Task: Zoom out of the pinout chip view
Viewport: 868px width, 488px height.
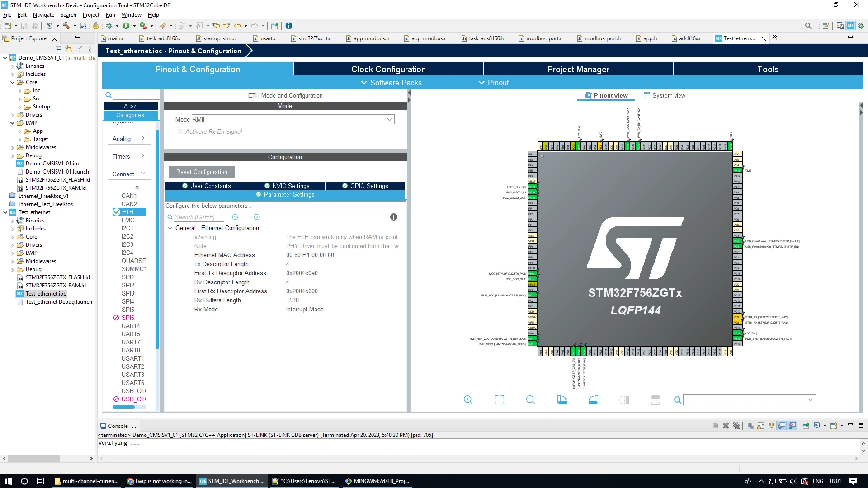Action: [x=530, y=400]
